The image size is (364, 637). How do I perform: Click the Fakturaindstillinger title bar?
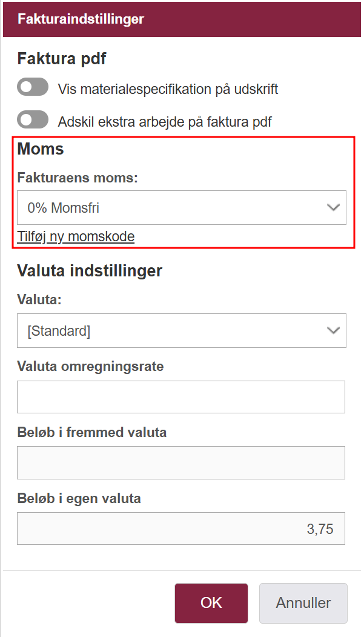182,19
